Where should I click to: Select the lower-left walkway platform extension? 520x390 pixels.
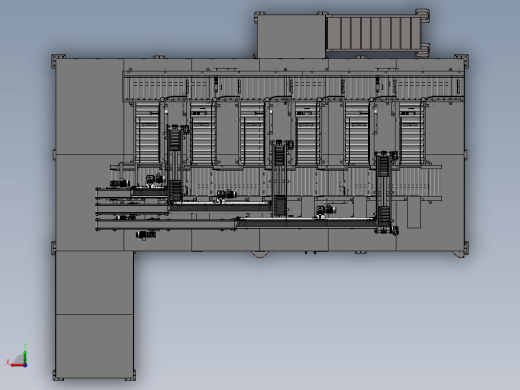tap(95, 315)
